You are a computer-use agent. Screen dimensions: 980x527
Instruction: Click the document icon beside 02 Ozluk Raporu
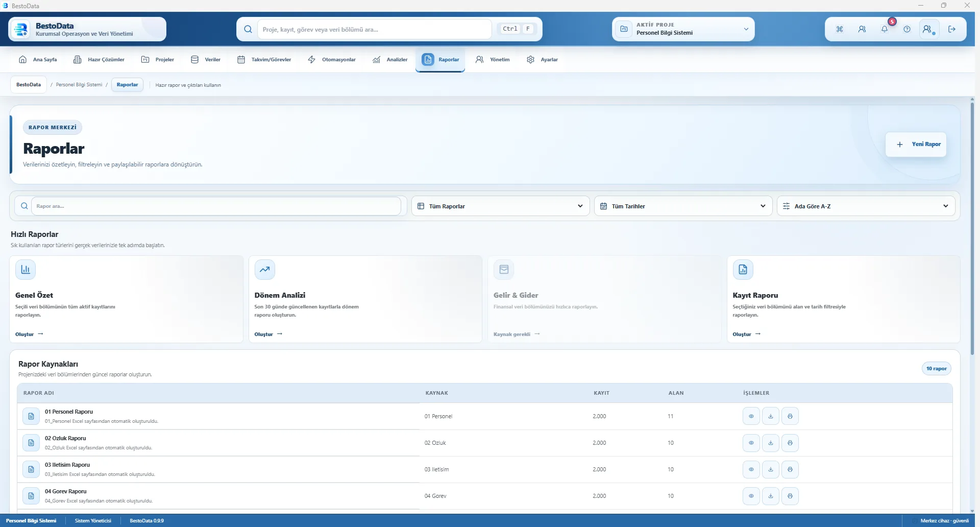click(x=31, y=443)
